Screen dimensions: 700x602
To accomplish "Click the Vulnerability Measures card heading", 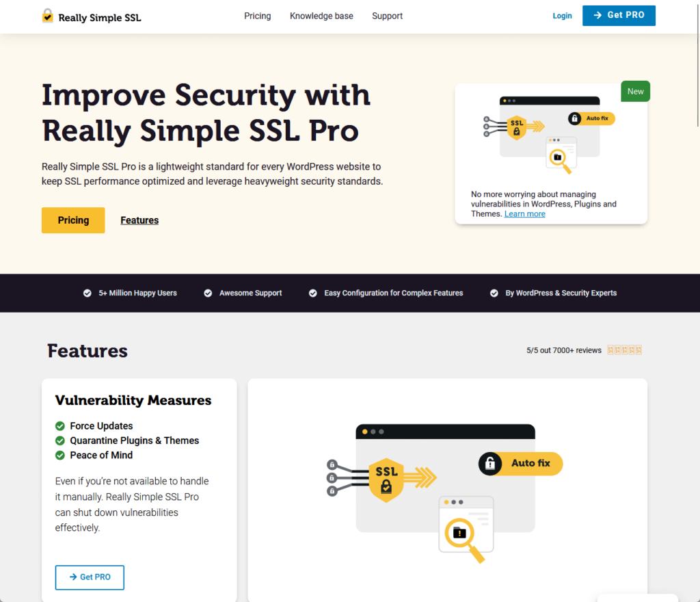I will click(133, 400).
